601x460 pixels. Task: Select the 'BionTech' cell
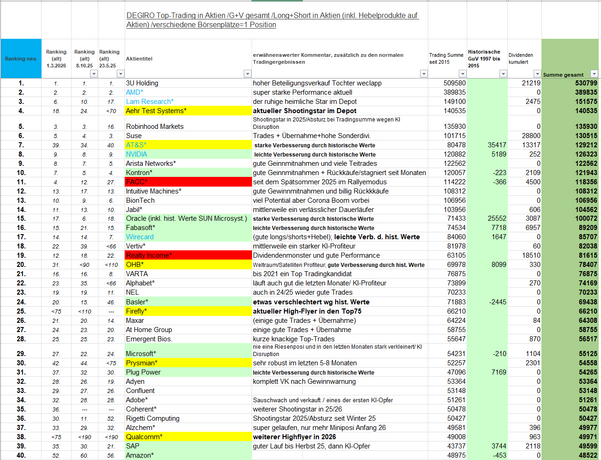(188, 200)
